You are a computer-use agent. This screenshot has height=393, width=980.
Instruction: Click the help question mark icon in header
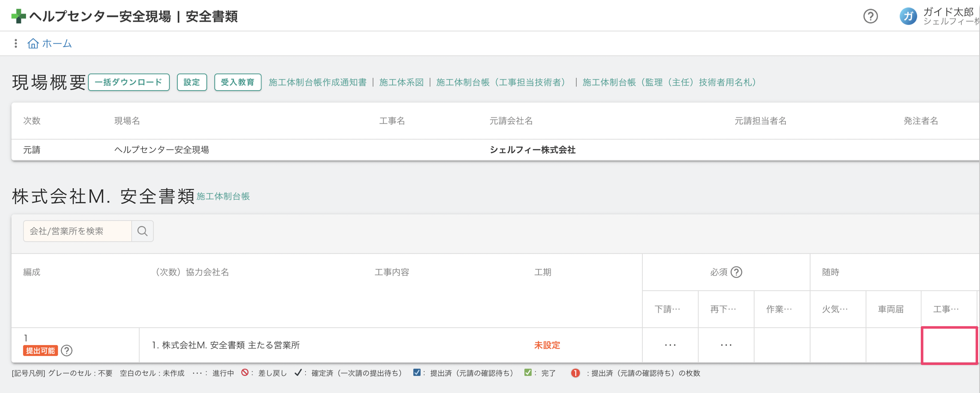tap(870, 16)
